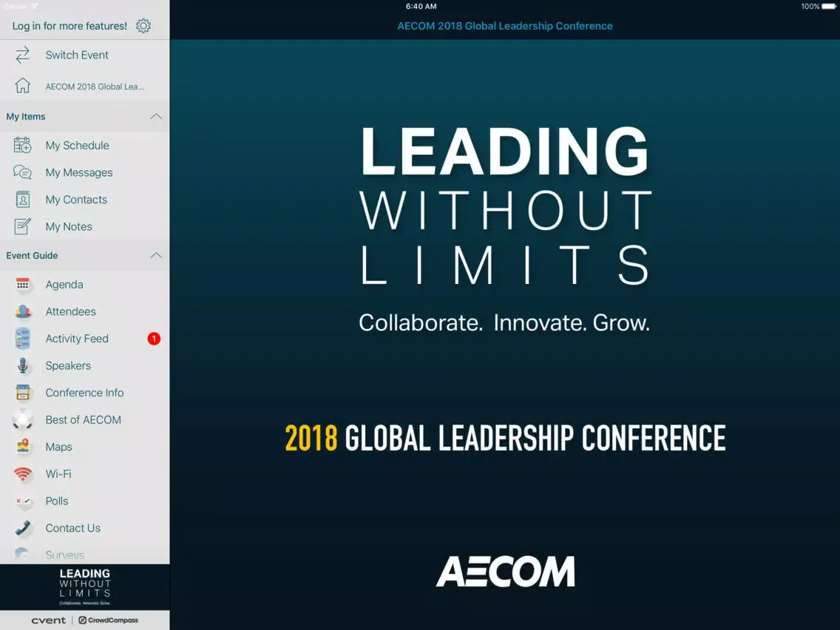Click the Activity Feed list icon

[x=22, y=339]
